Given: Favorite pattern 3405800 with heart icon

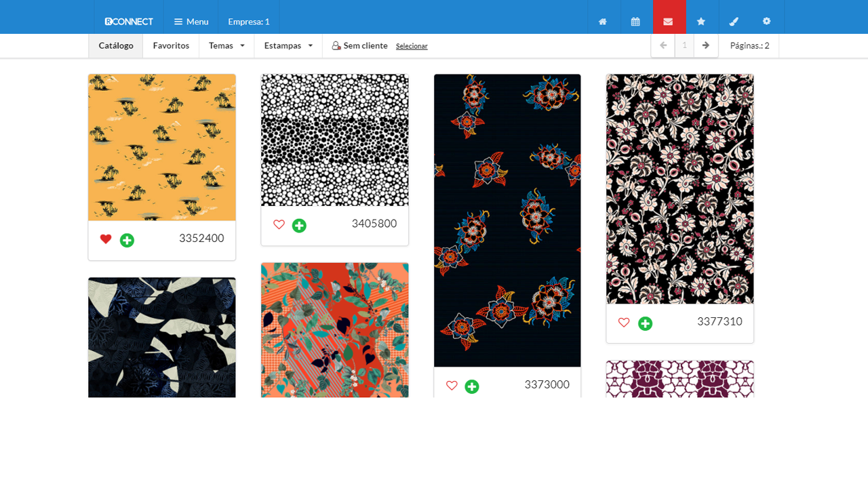Looking at the screenshot, I should tap(279, 224).
